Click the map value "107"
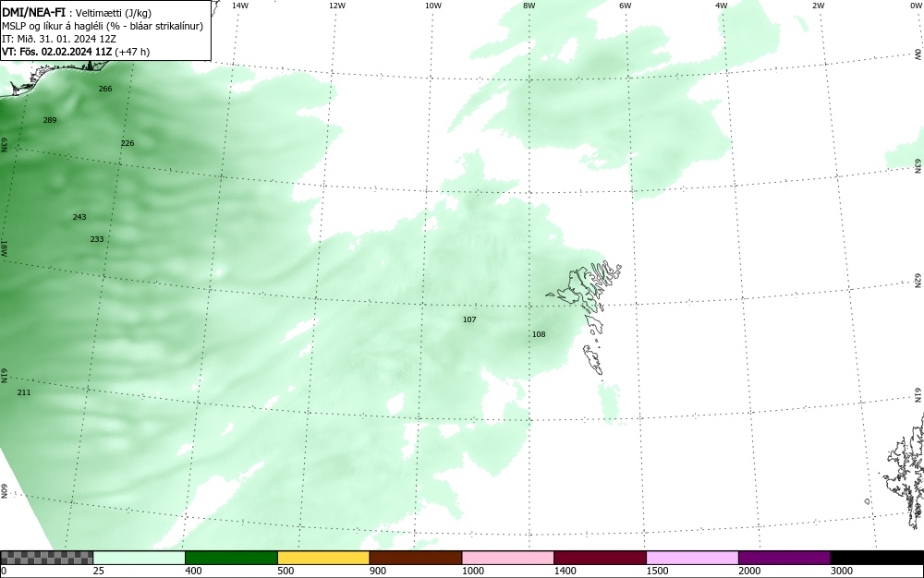This screenshot has width=924, height=578. click(469, 319)
